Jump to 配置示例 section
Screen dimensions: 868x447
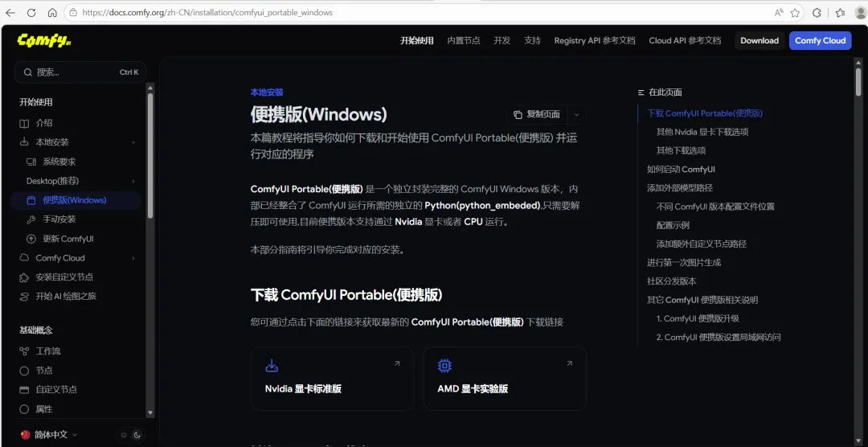tap(673, 225)
